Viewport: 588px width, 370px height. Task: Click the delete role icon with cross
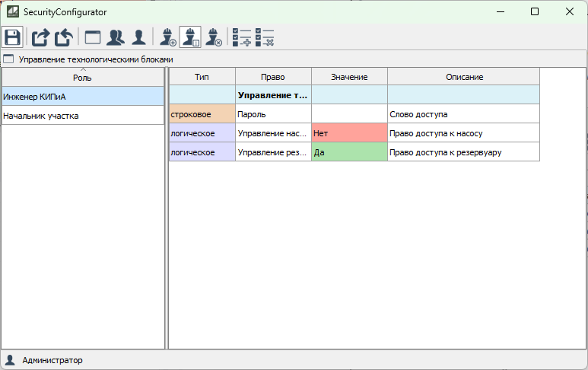tap(214, 37)
